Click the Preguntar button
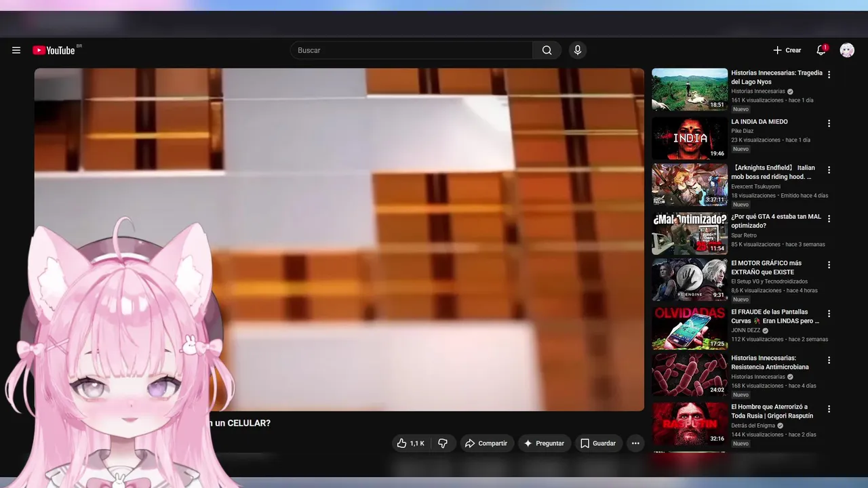The image size is (868, 488). (544, 443)
